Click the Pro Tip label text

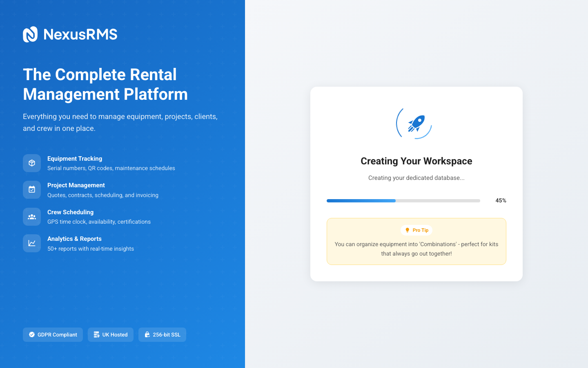tap(420, 230)
